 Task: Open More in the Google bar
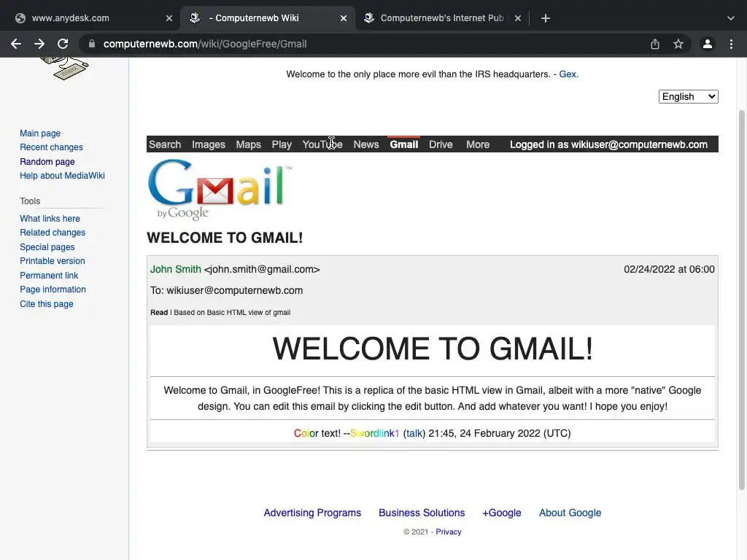[x=478, y=144]
